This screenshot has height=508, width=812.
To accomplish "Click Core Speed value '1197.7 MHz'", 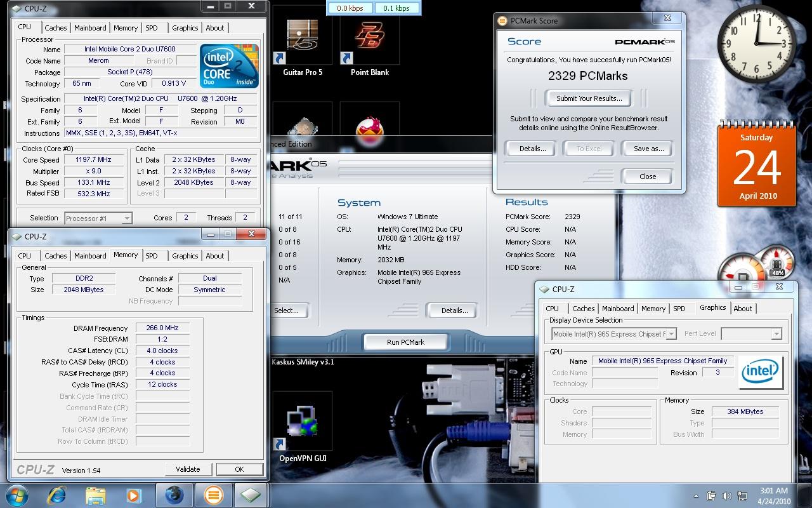I will tap(94, 160).
